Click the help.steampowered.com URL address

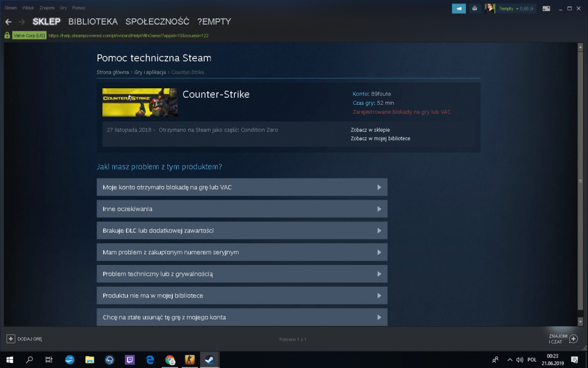[x=128, y=36]
